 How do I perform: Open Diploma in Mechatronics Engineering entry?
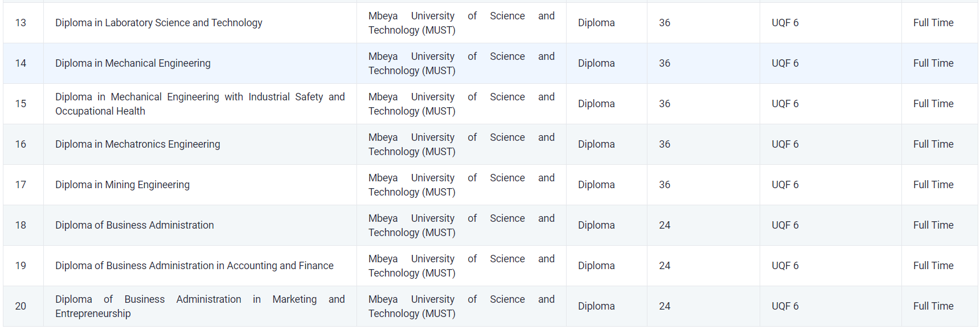coord(137,144)
